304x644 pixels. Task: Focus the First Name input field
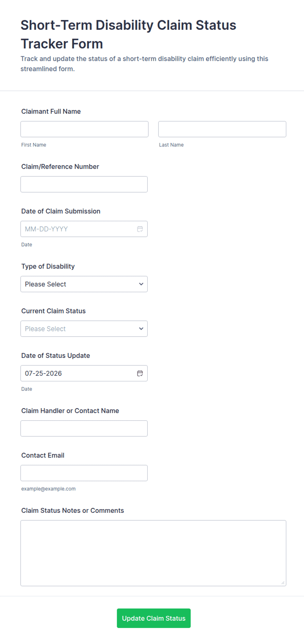tap(84, 129)
